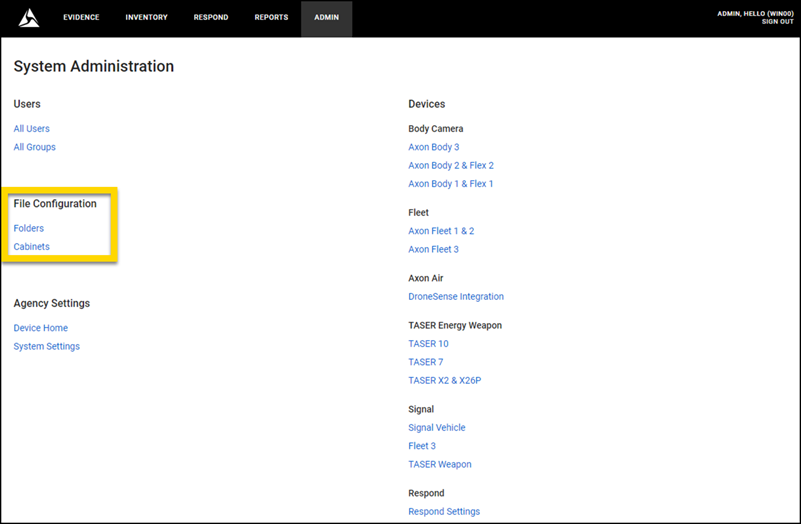Click the Agency Settings heading
The height and width of the screenshot is (524, 801).
pos(52,303)
